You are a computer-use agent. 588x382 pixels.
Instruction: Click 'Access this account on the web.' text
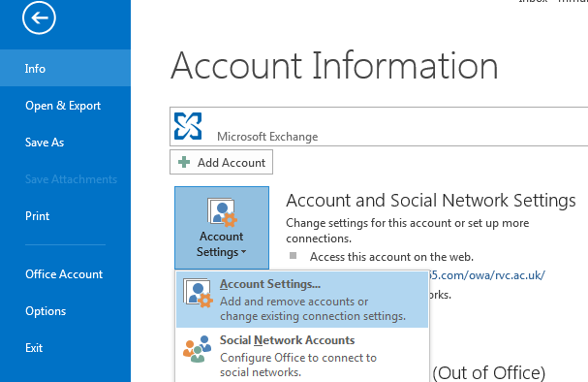391,257
